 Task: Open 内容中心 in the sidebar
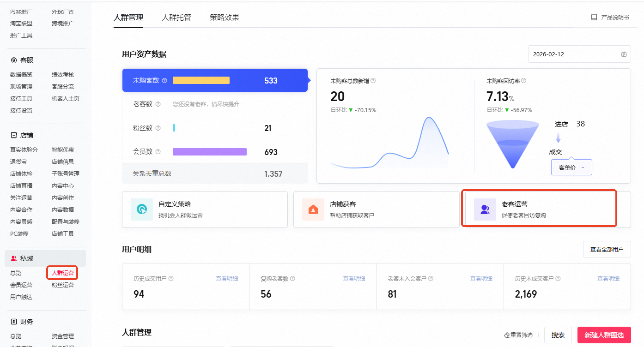click(x=63, y=186)
